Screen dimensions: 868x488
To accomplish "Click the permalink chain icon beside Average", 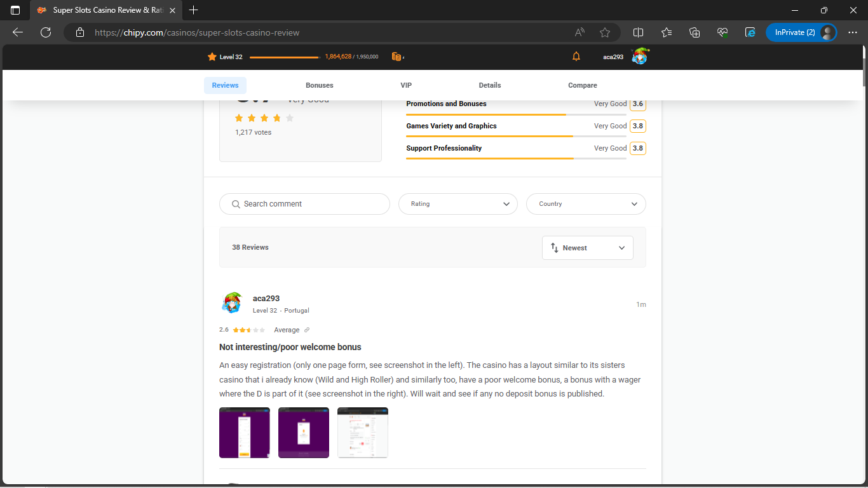I will point(307,330).
